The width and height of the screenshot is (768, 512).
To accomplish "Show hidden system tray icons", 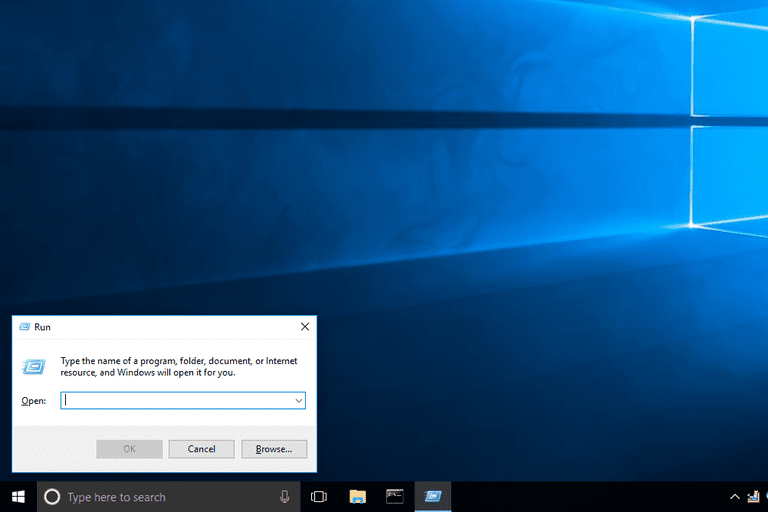I will [735, 497].
